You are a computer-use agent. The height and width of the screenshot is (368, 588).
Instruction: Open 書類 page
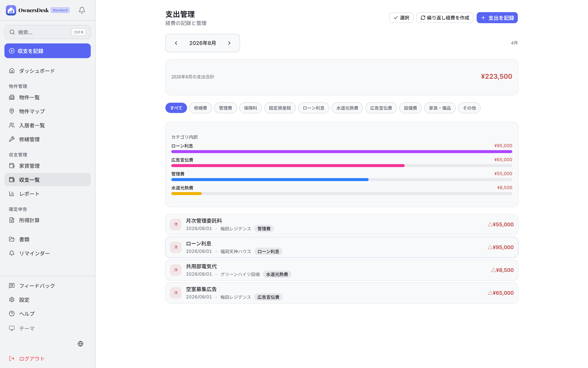click(48, 239)
